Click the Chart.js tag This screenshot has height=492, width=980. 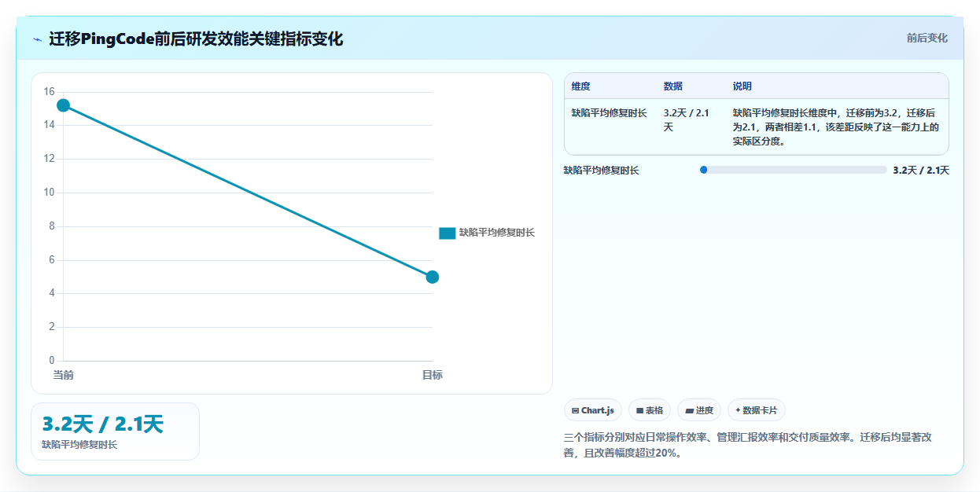coord(593,410)
